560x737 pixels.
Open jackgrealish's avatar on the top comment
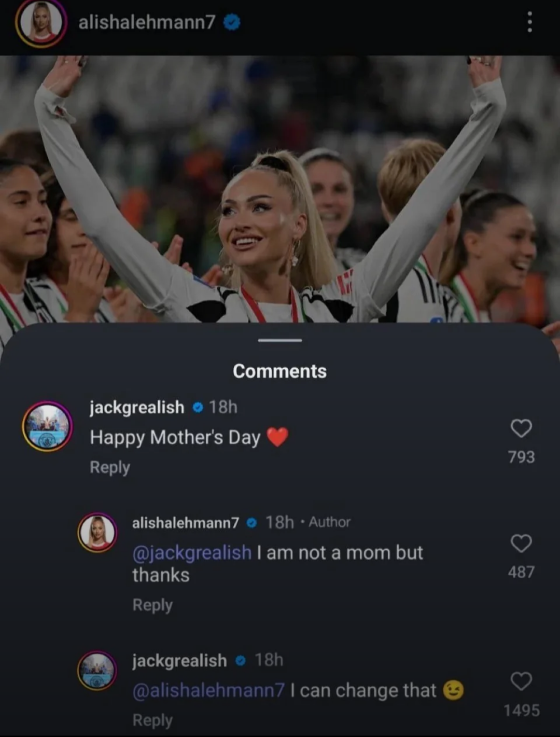pos(47,426)
